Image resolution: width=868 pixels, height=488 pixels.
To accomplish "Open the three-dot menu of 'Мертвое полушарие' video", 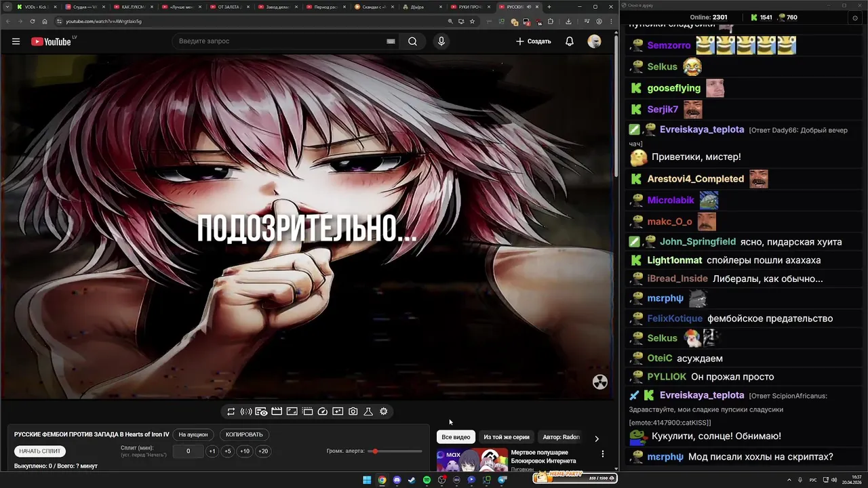I will 602,453.
